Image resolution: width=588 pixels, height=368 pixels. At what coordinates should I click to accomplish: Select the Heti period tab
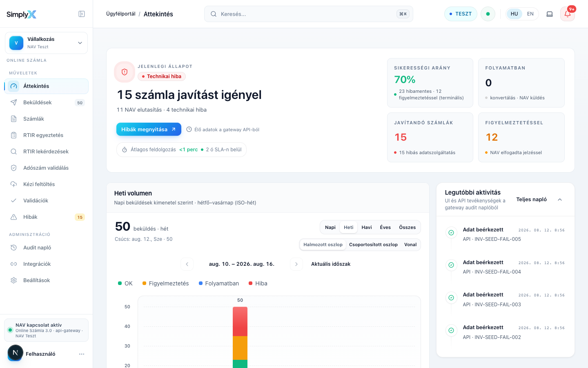[x=349, y=227]
